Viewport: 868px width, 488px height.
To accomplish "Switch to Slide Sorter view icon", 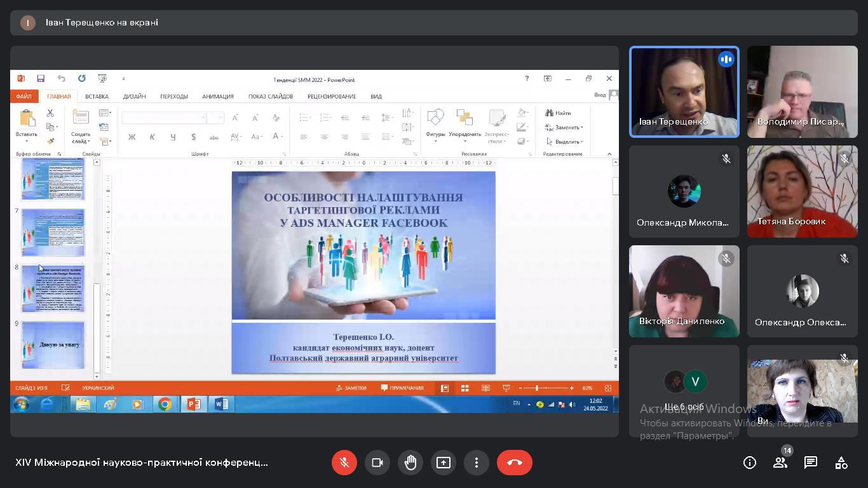I will pyautogui.click(x=465, y=388).
